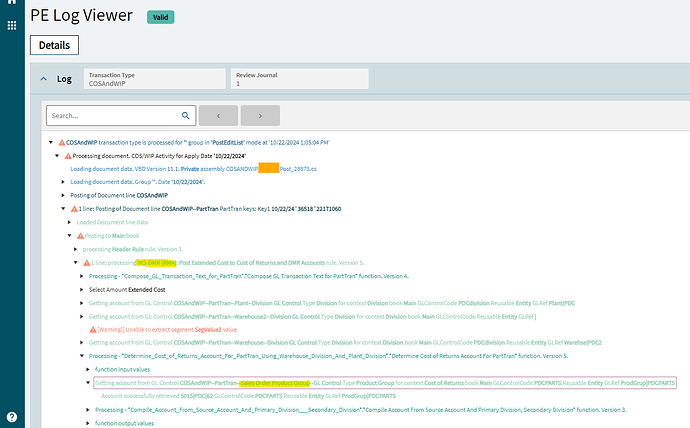Click warning icon on 1 line Posting row

74,209
